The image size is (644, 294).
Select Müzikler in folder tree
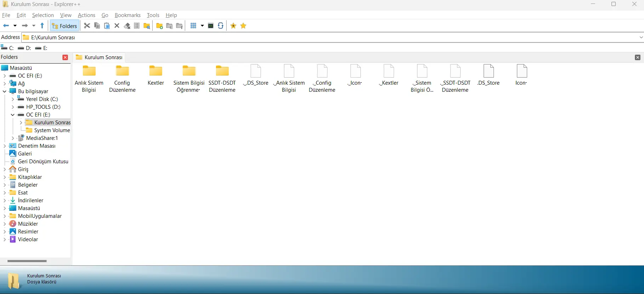pos(24,224)
